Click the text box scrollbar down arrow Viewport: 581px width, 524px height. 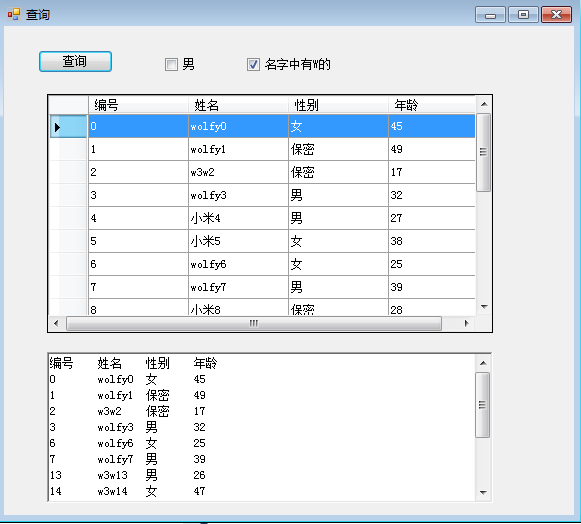[x=483, y=493]
